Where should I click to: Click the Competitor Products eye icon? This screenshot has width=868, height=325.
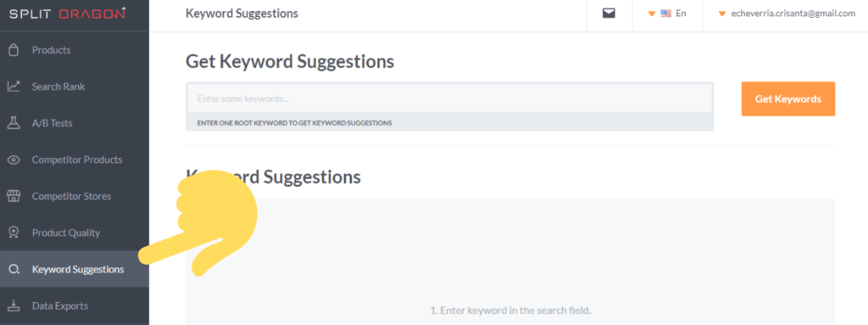14,160
